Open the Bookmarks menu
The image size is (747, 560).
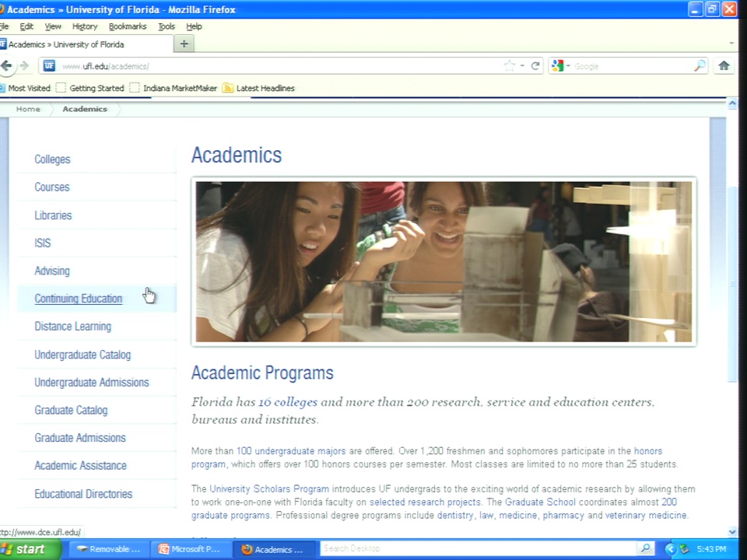pos(128,26)
